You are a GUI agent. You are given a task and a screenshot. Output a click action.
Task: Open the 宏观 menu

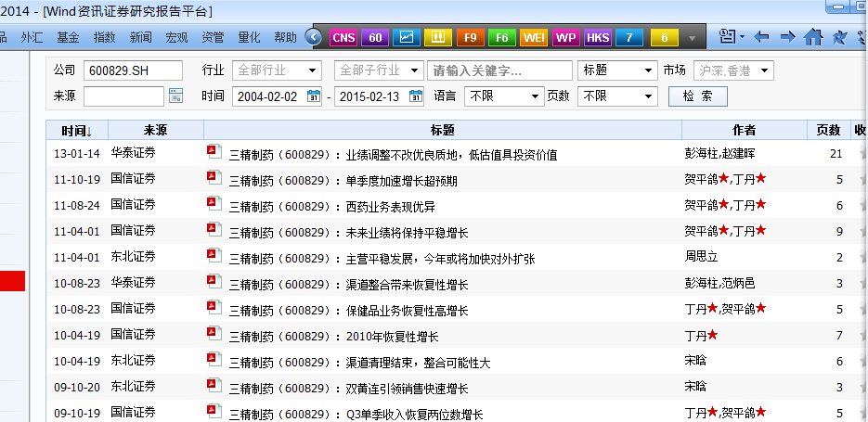[x=176, y=37]
